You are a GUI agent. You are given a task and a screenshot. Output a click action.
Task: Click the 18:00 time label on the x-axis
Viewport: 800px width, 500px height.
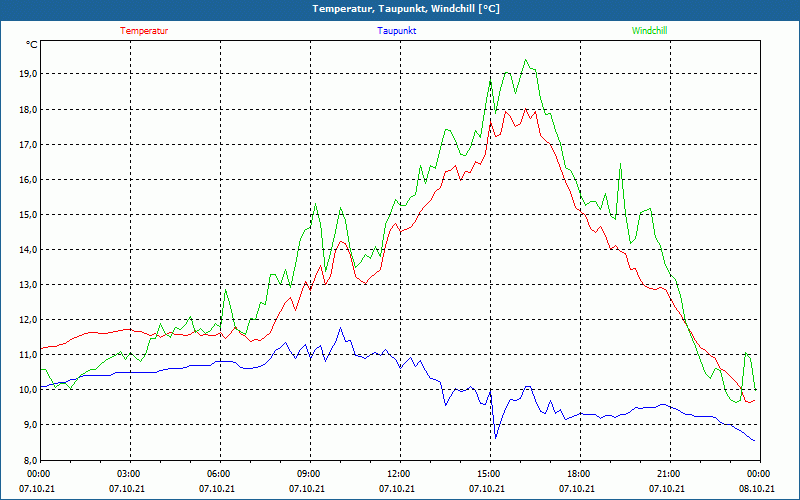(x=580, y=474)
